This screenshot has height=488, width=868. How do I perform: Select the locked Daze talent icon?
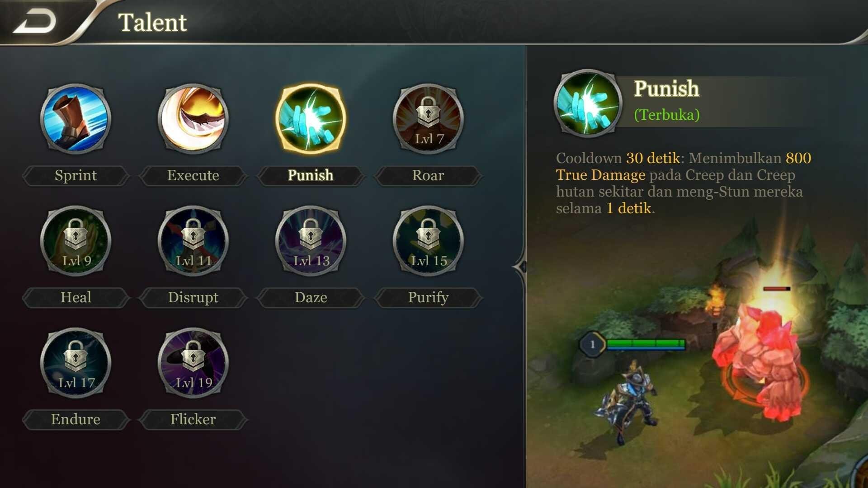[x=311, y=241]
